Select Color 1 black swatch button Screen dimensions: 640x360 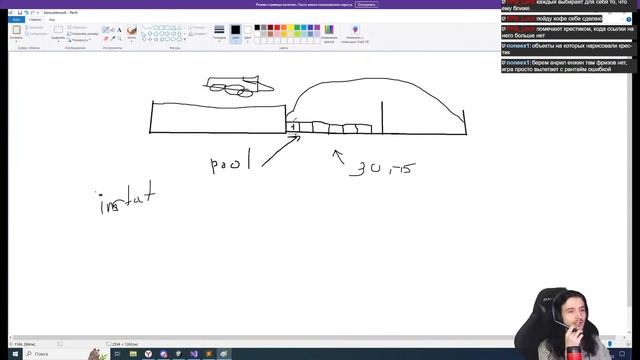pyautogui.click(x=236, y=33)
